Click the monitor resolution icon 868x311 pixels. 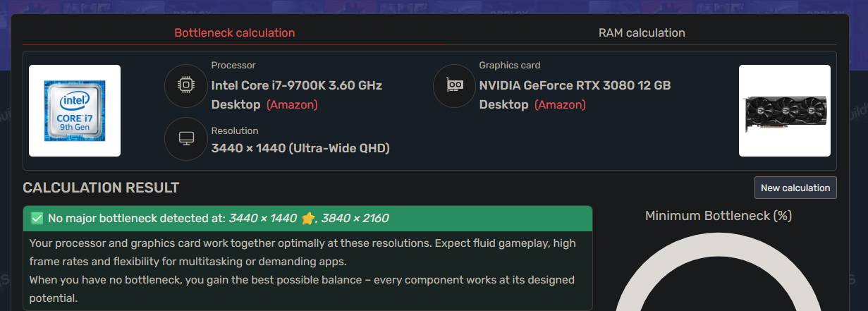(x=185, y=139)
